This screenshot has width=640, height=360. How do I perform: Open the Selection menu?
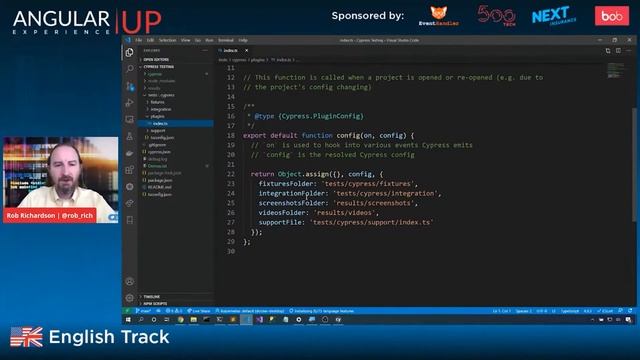click(x=167, y=40)
